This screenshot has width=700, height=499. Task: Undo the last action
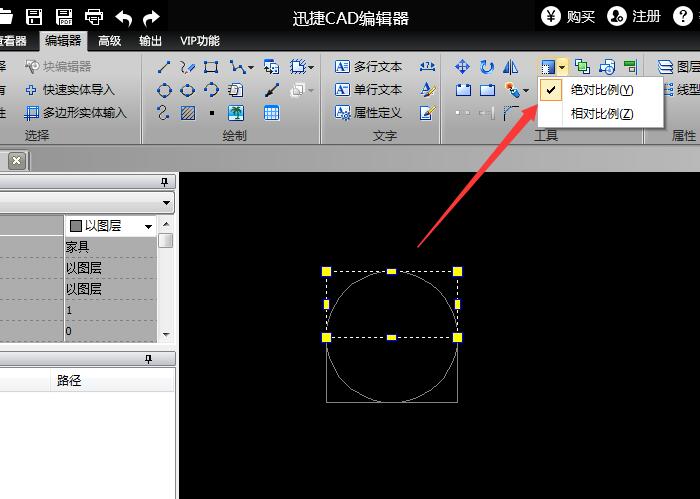[124, 16]
